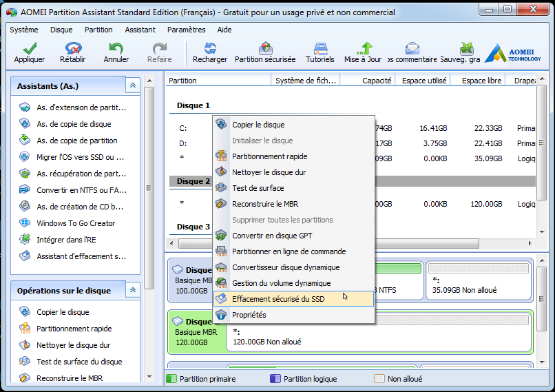Viewport: 555px width, 392px height.
Task: Select Gestion du volume dynamique
Action: (x=294, y=283)
